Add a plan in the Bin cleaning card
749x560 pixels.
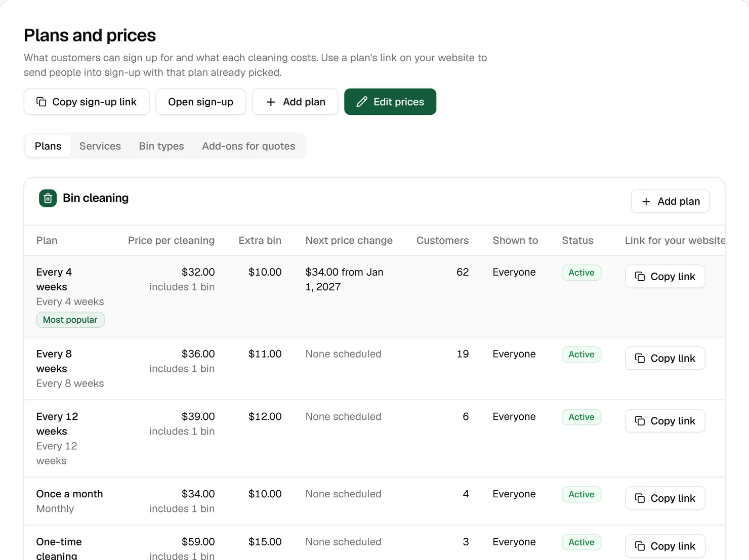click(670, 201)
